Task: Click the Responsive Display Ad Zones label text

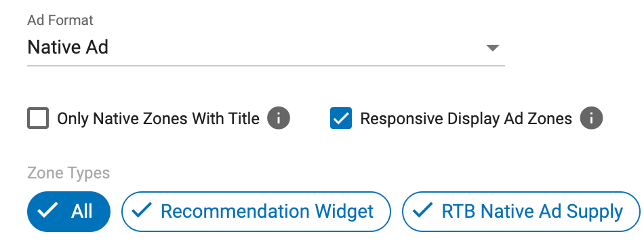Action: pyautogui.click(x=466, y=119)
